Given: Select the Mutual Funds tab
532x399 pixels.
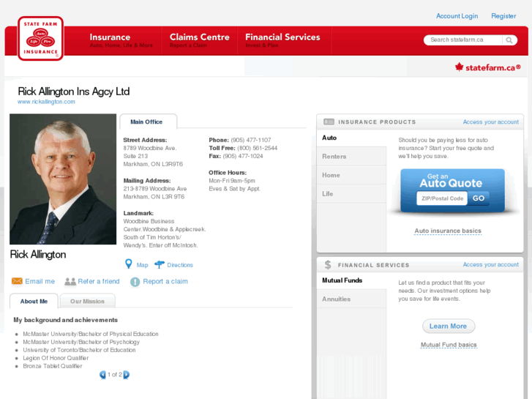Looking at the screenshot, I should point(351,280).
